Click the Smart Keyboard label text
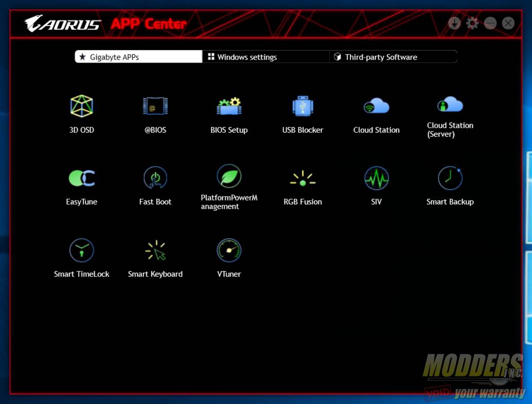 [155, 274]
